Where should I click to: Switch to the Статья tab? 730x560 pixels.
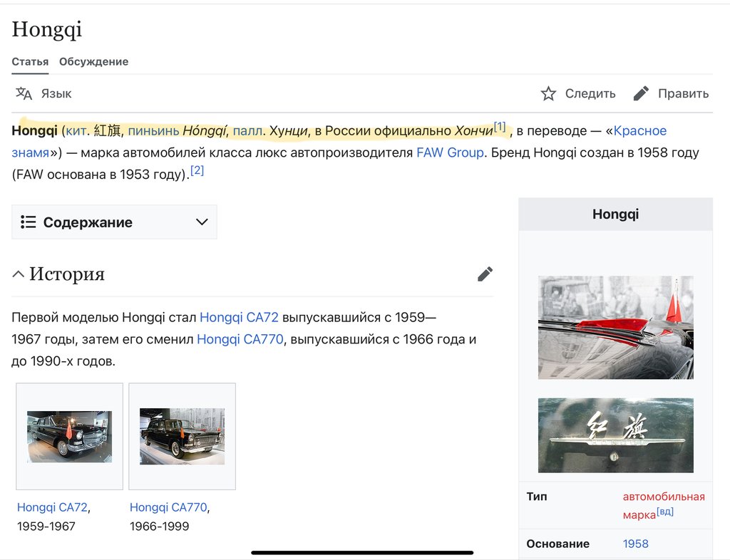(30, 61)
